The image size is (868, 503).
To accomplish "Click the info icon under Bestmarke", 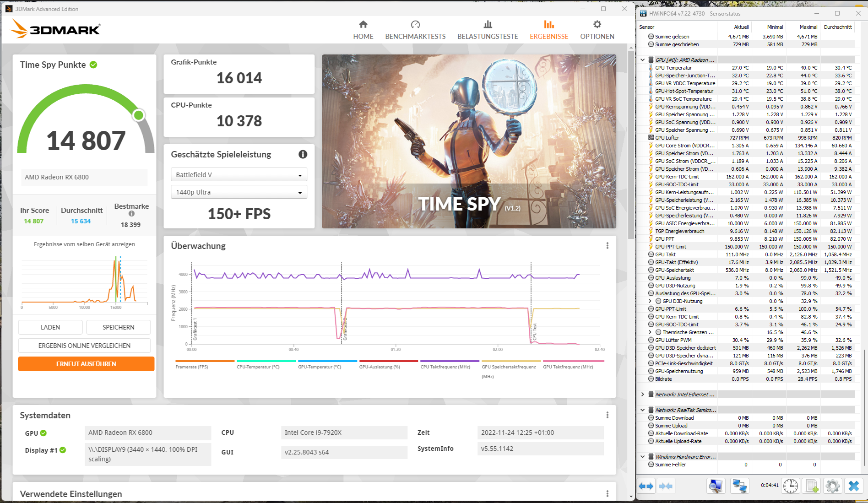I will pyautogui.click(x=131, y=214).
